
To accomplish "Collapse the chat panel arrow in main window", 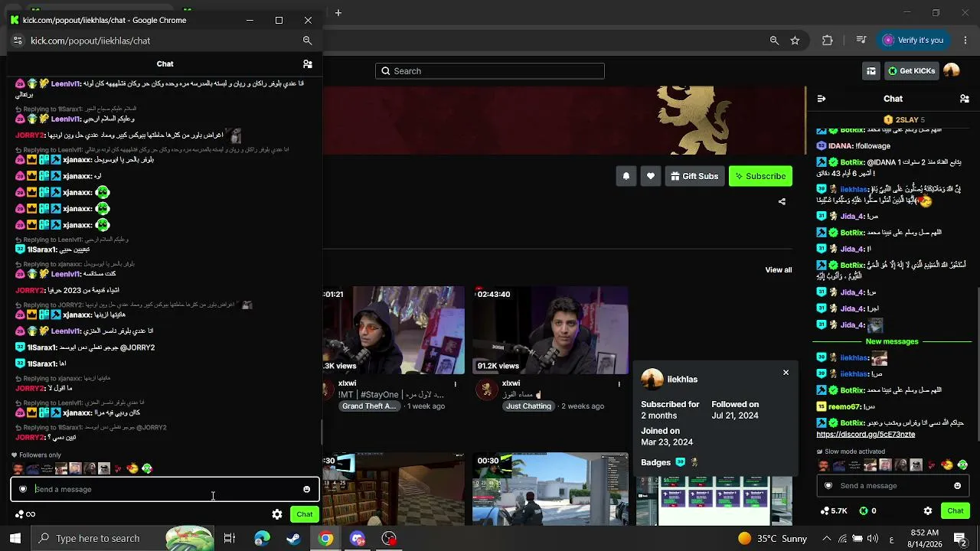I will pos(822,99).
